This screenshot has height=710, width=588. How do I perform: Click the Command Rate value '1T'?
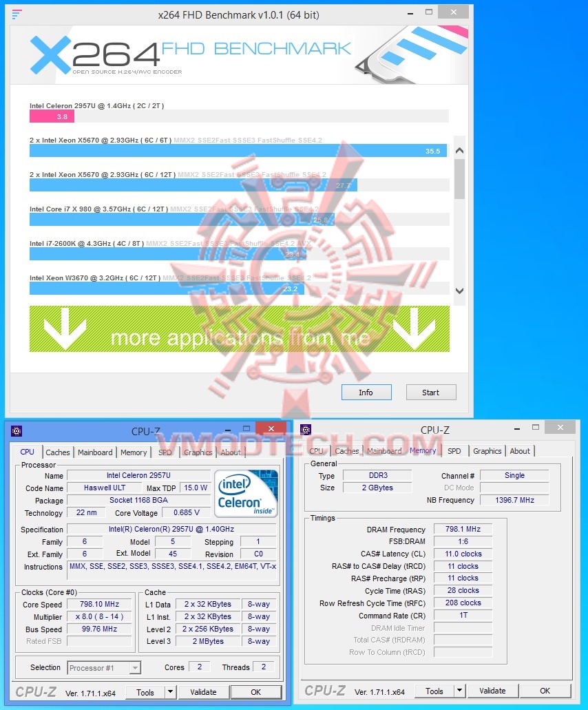pos(463,616)
